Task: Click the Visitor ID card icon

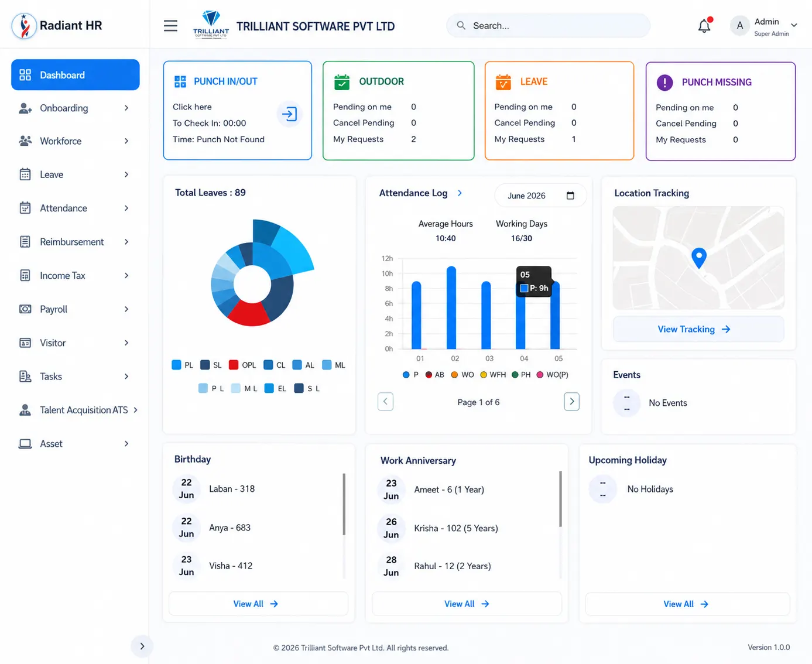Action: [25, 343]
